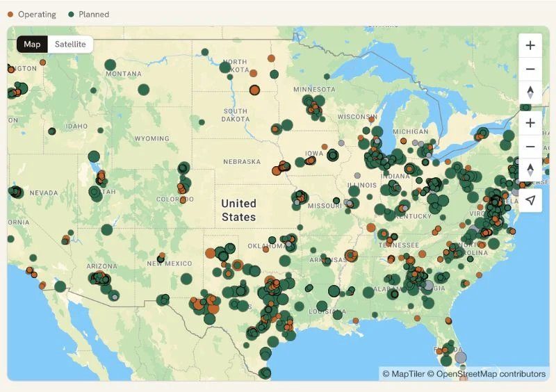Screen dimensions: 556x392
Task: Click the MONTANA state label
Action: [x=124, y=74]
